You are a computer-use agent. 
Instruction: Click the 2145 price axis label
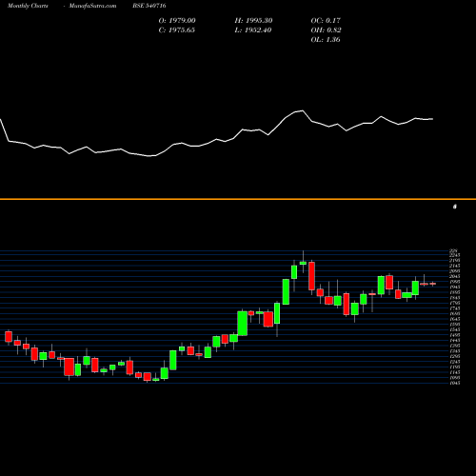(455, 266)
